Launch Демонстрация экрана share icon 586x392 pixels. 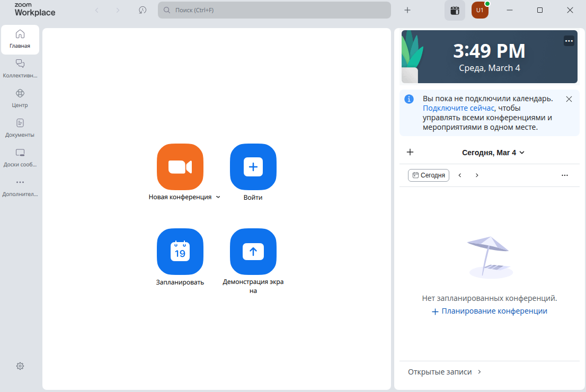[x=253, y=252]
